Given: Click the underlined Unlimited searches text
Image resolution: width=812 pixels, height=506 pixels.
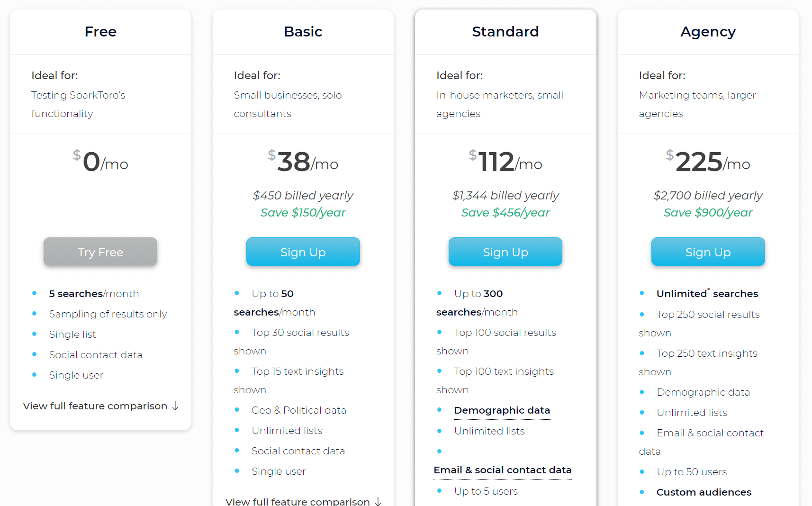Looking at the screenshot, I should [x=707, y=294].
